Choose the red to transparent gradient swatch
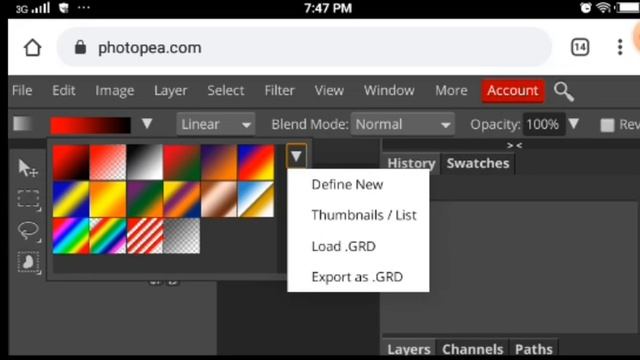This screenshot has height=360, width=640. [108, 162]
